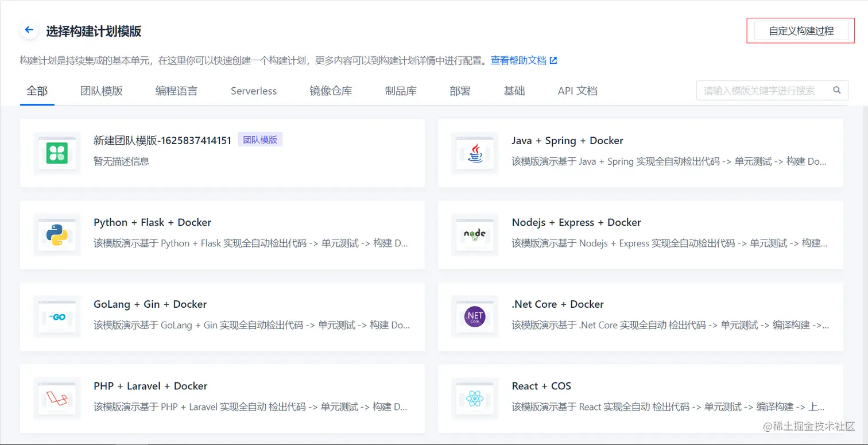This screenshot has height=445, width=868.
Task: Click the 团队模版 label on the first card
Action: pyautogui.click(x=260, y=140)
